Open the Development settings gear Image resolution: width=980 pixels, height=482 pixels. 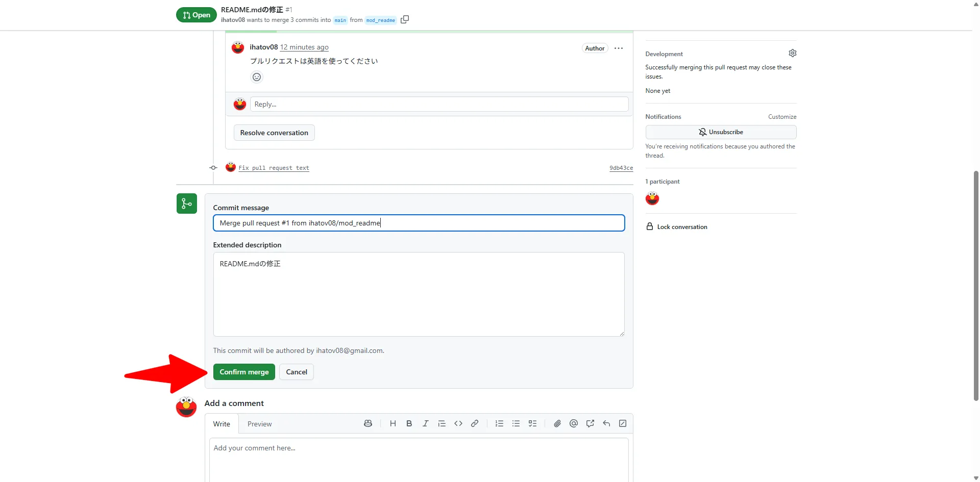pos(792,53)
